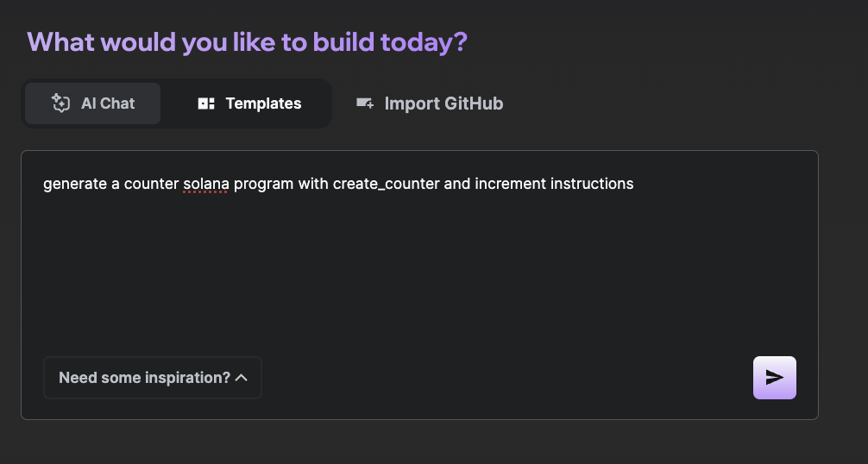Click the chevron beside Need some inspiration
This screenshot has width=868, height=464.
(242, 378)
